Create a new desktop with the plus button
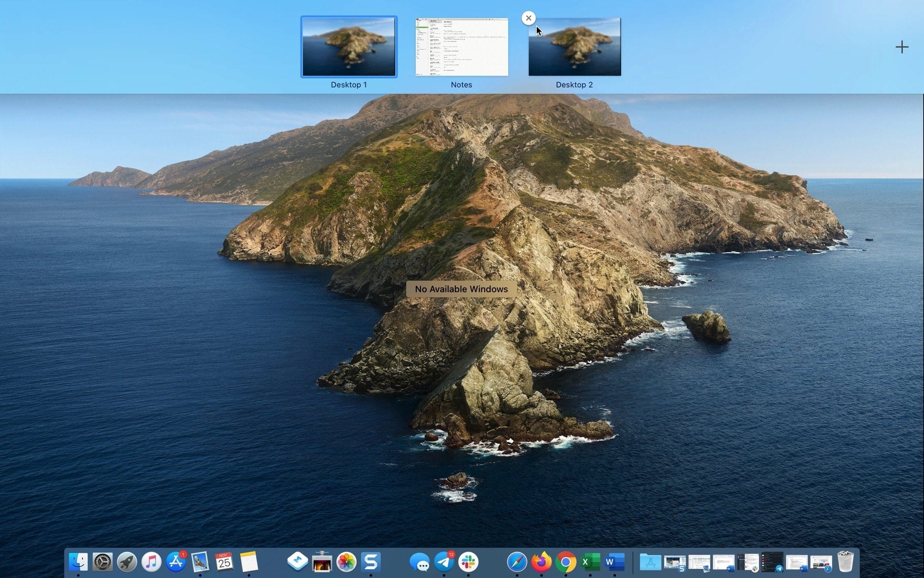 (x=902, y=47)
